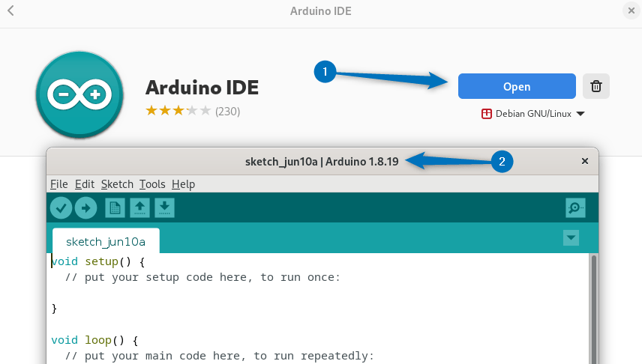Click the 'put your setup code here' comment

(202, 277)
